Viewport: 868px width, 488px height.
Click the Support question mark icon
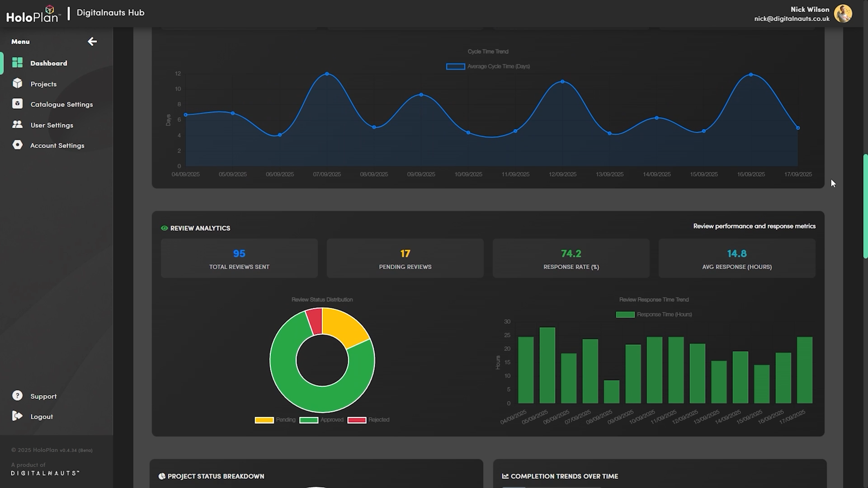tap(18, 396)
